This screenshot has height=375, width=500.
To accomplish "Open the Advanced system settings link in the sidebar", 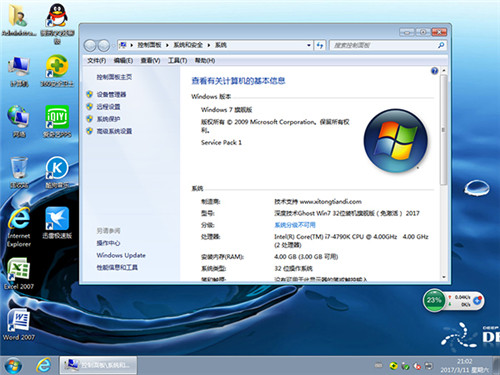I will (114, 131).
